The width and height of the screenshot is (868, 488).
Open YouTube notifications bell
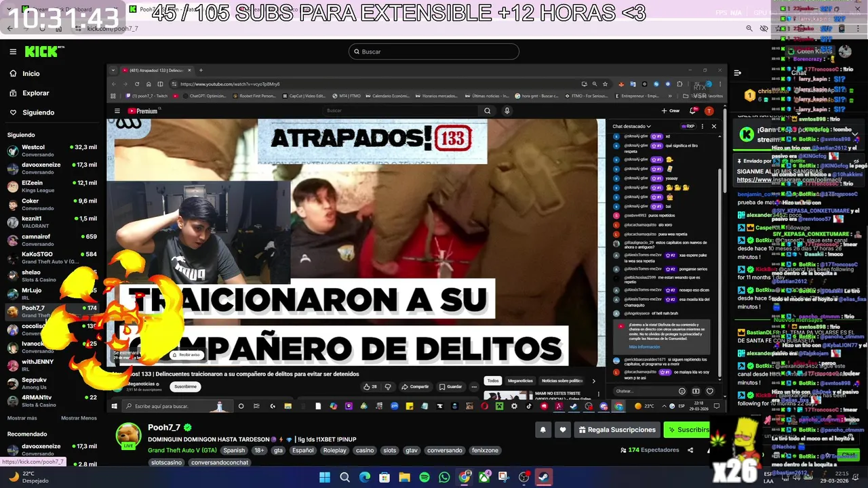pos(693,111)
